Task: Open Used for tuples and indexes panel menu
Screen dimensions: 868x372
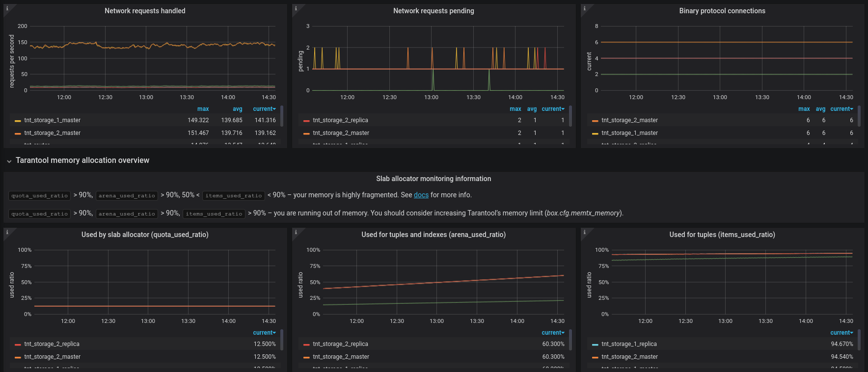Action: 434,235
